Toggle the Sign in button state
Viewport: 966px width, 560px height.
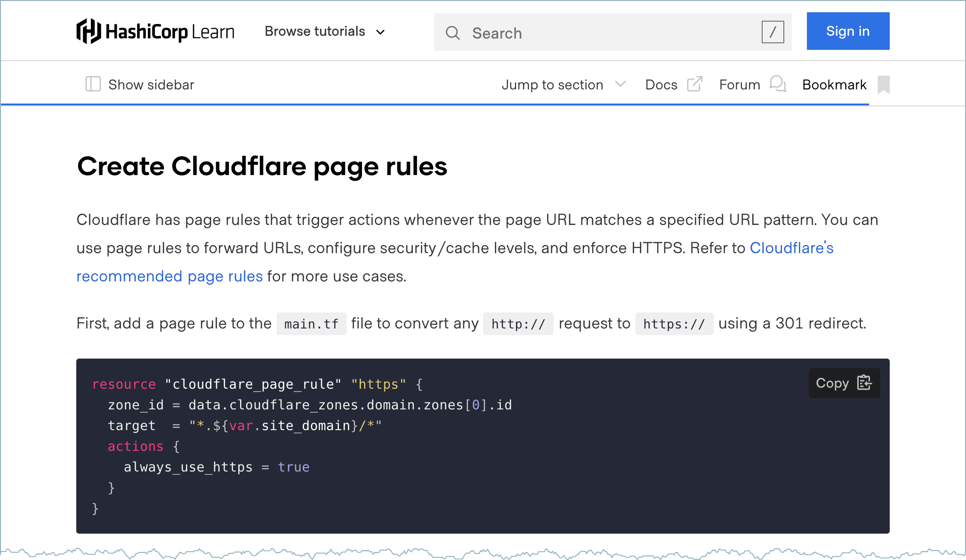click(x=847, y=31)
